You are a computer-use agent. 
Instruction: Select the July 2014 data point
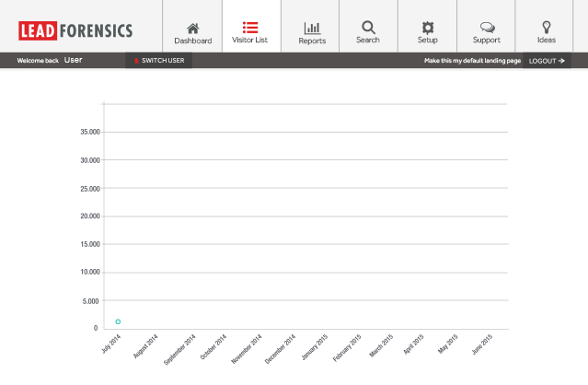click(x=118, y=321)
